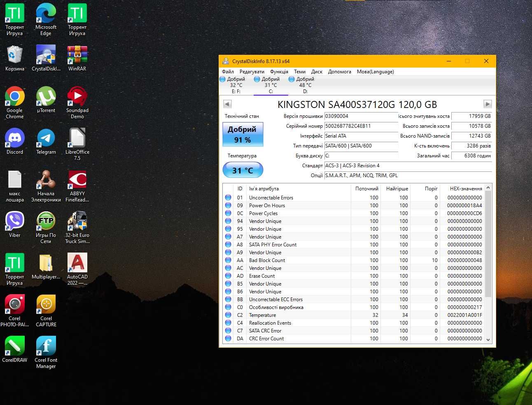Select the Uncorrectable ECC Errors row
The height and width of the screenshot is (405, 532).
pos(354,300)
